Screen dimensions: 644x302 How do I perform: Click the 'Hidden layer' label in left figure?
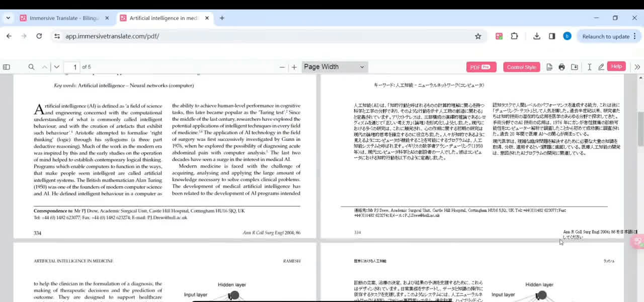click(x=232, y=285)
